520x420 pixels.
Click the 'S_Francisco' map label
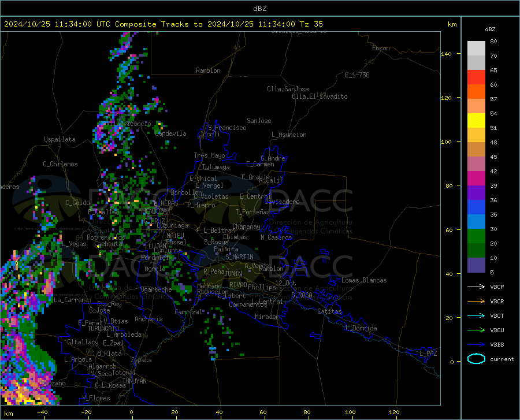coord(227,128)
